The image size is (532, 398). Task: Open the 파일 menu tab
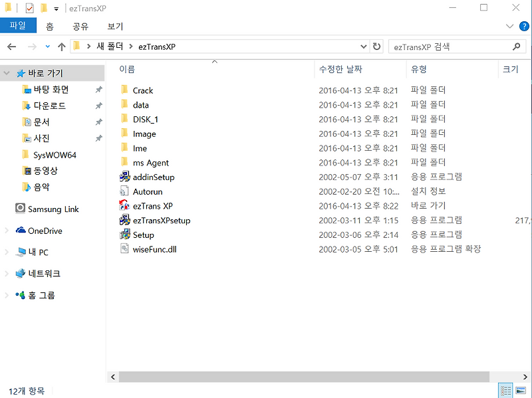(x=18, y=26)
